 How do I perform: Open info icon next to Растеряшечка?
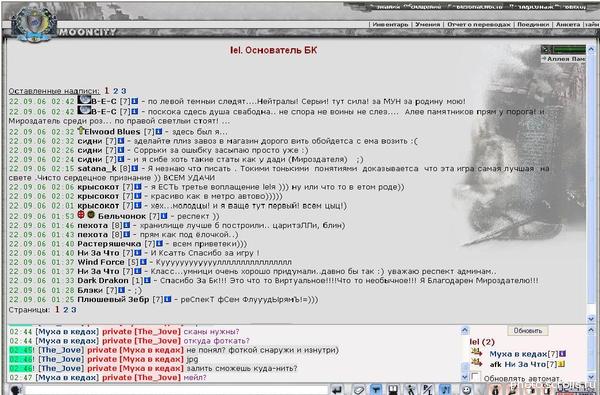(159, 244)
